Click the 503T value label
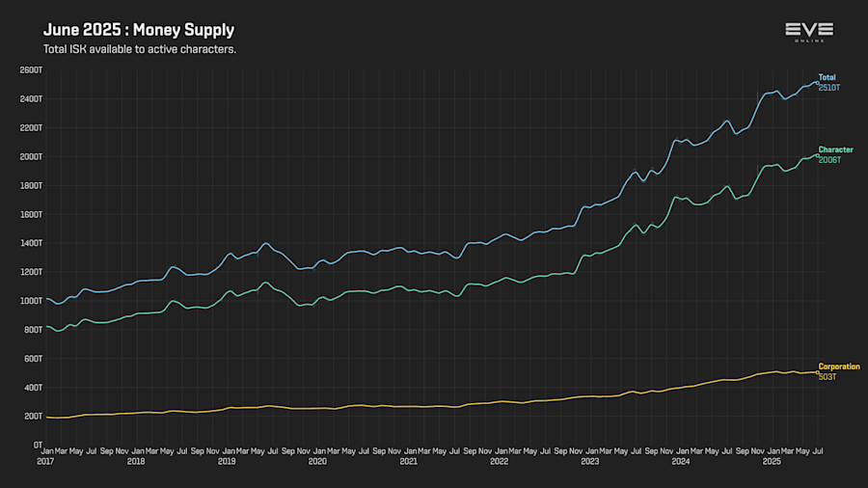868x488 pixels. pos(827,377)
